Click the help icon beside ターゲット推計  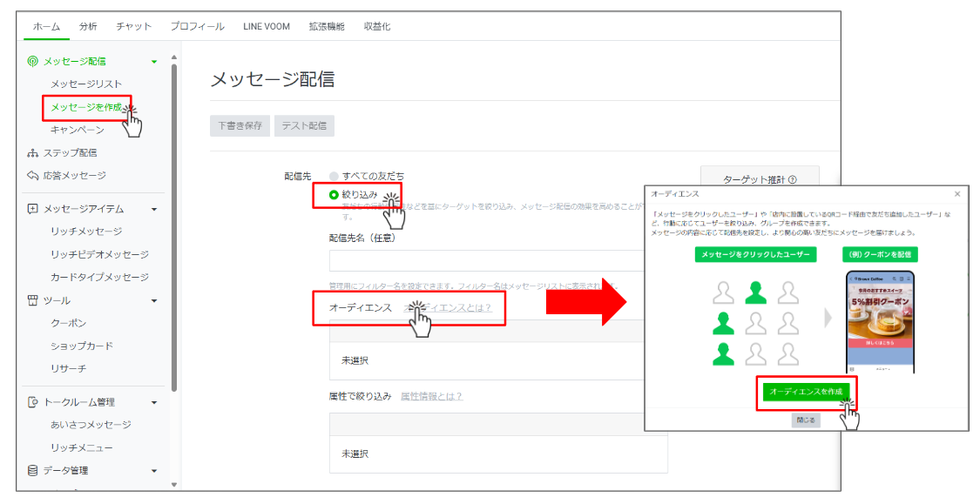click(793, 180)
